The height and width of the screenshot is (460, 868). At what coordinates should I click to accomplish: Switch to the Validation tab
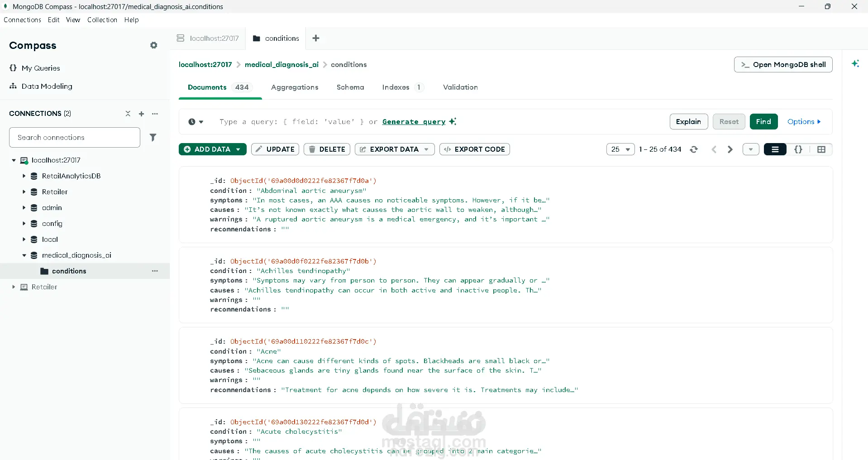460,87
